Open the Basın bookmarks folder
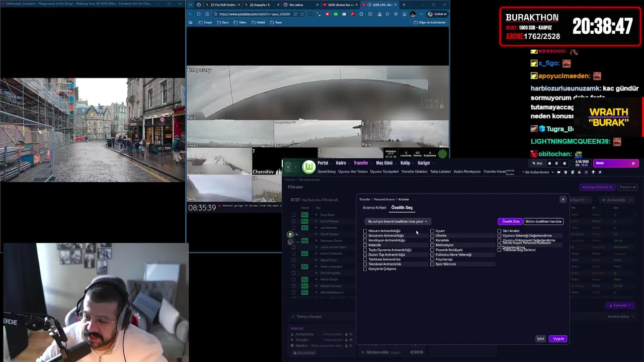 223,22
